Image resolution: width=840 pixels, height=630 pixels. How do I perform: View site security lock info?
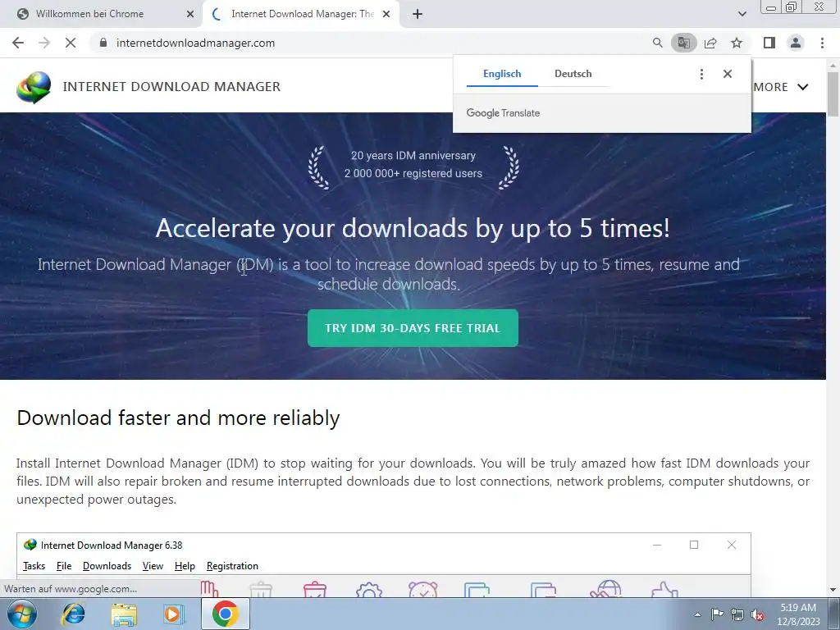pos(103,43)
